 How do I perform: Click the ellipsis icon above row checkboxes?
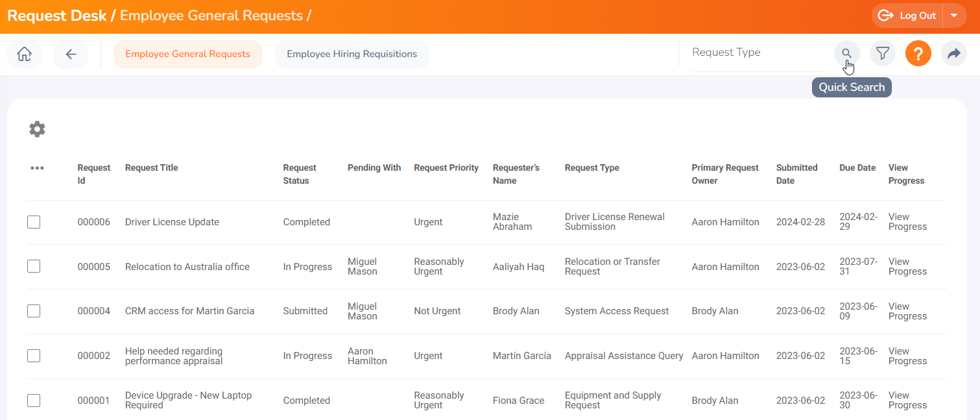[37, 167]
